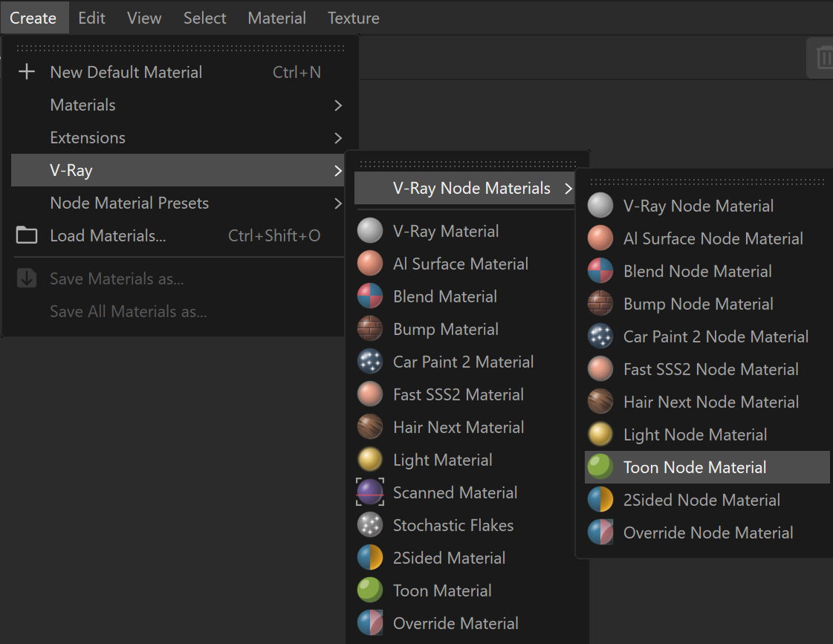Screen dimensions: 833x644
Task: Pick Stochastic Flakes entry
Action: (465, 525)
